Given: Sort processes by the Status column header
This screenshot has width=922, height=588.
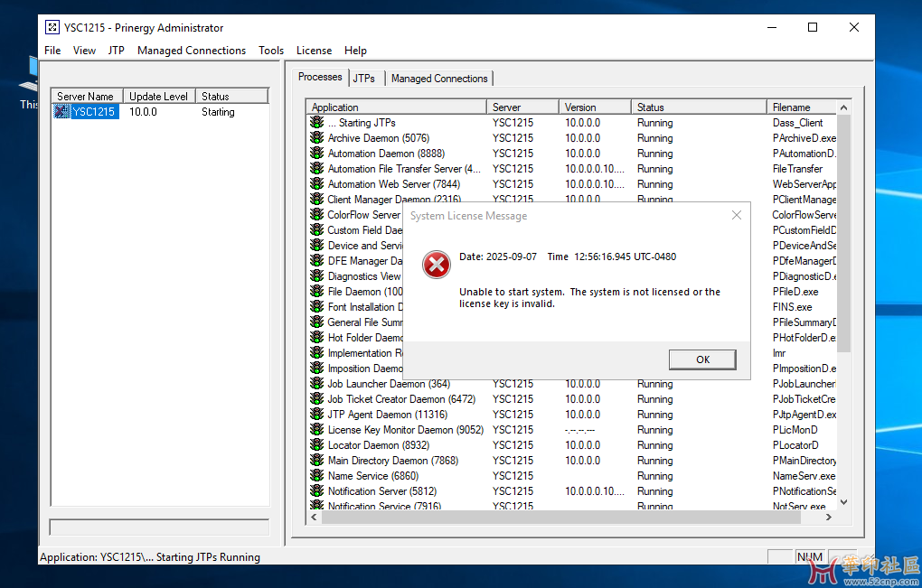Looking at the screenshot, I should click(x=699, y=107).
